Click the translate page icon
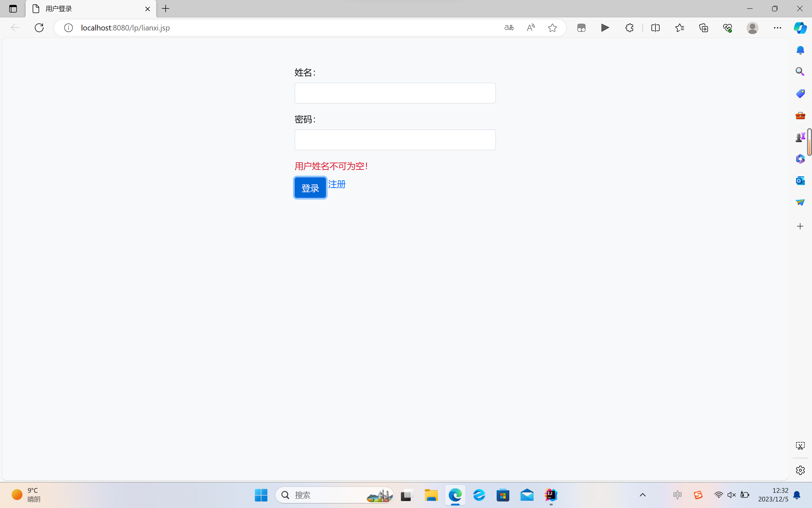 click(509, 28)
